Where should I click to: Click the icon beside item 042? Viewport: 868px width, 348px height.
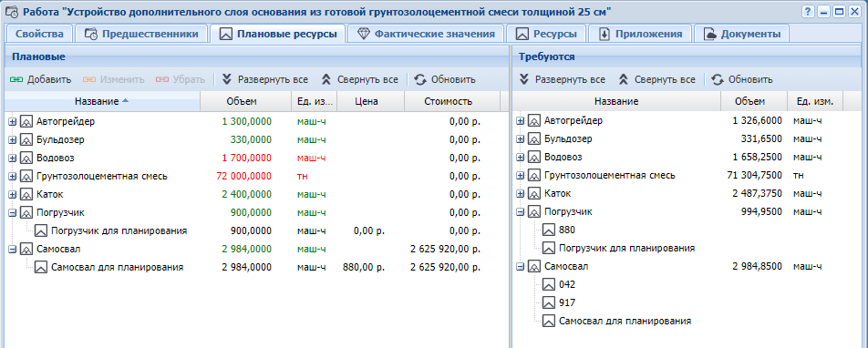coord(549,285)
